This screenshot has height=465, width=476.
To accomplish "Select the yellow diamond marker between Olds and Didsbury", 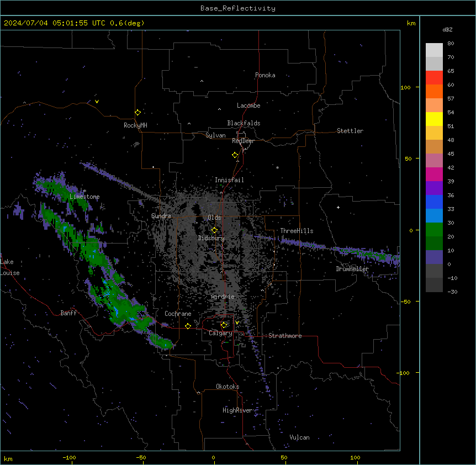I will pyautogui.click(x=214, y=230).
